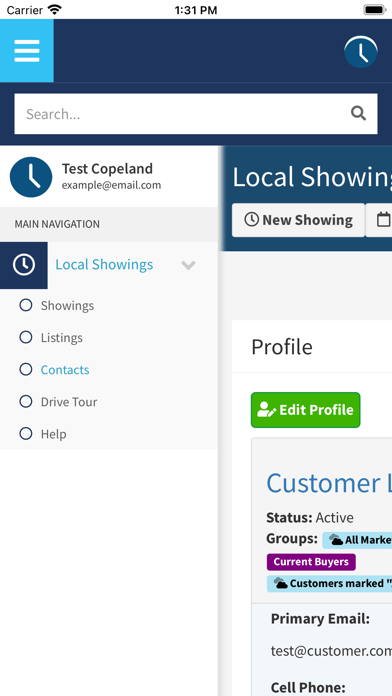Open the Showings submenu item

pyautogui.click(x=67, y=306)
